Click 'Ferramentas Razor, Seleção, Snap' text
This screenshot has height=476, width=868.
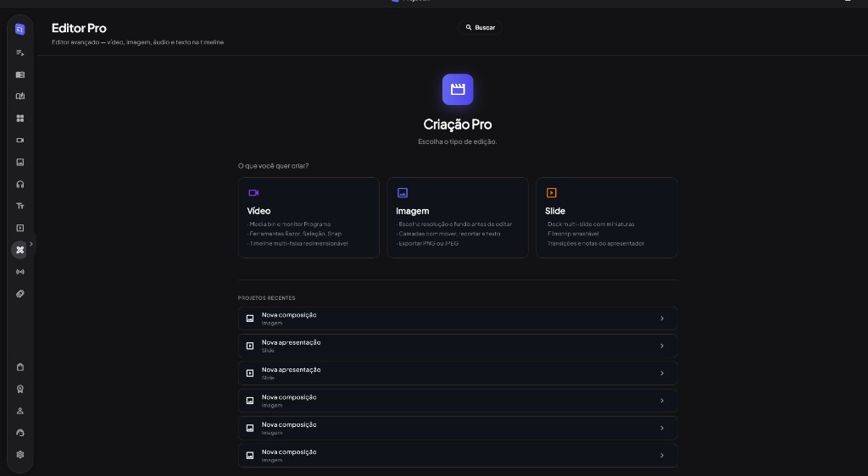pos(294,234)
